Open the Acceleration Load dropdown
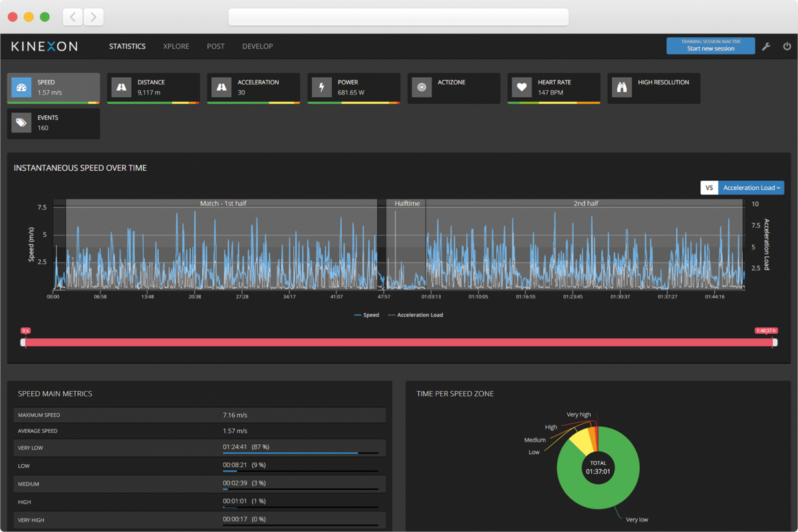This screenshot has width=798, height=532. click(751, 188)
